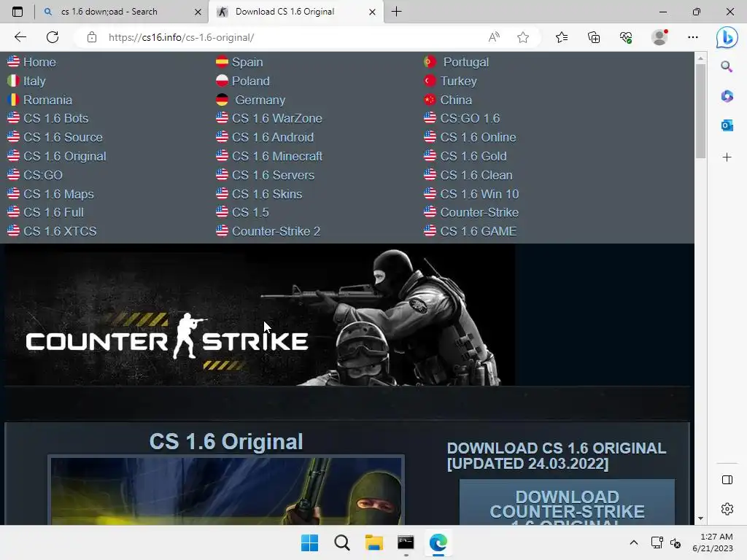Open CS 1.6 XTCS link
This screenshot has height=560, width=747.
[60, 231]
